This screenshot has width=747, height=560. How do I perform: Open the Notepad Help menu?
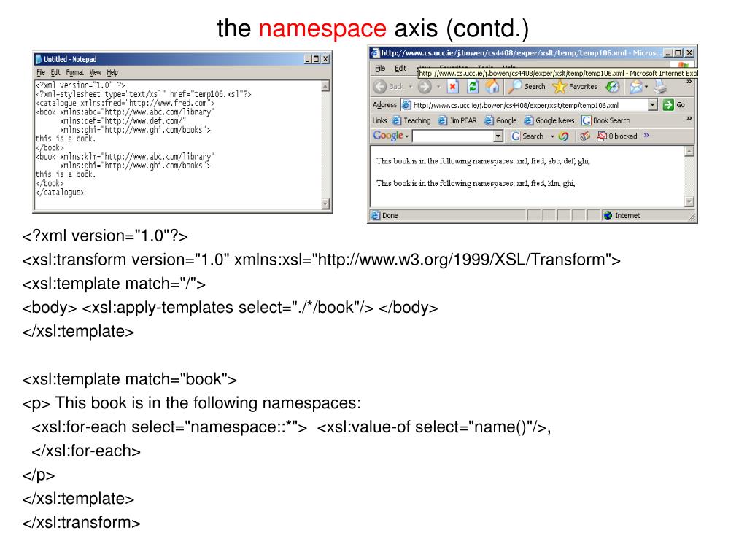[112, 72]
